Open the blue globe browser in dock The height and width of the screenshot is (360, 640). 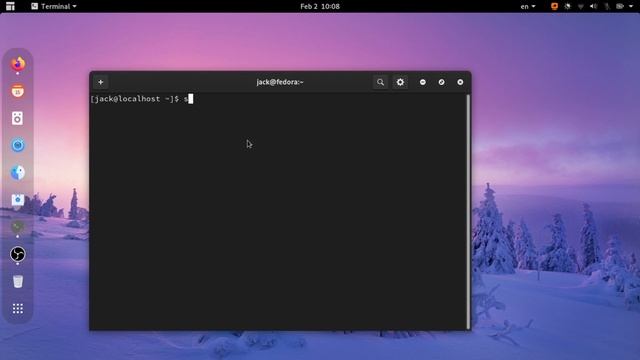(x=18, y=173)
